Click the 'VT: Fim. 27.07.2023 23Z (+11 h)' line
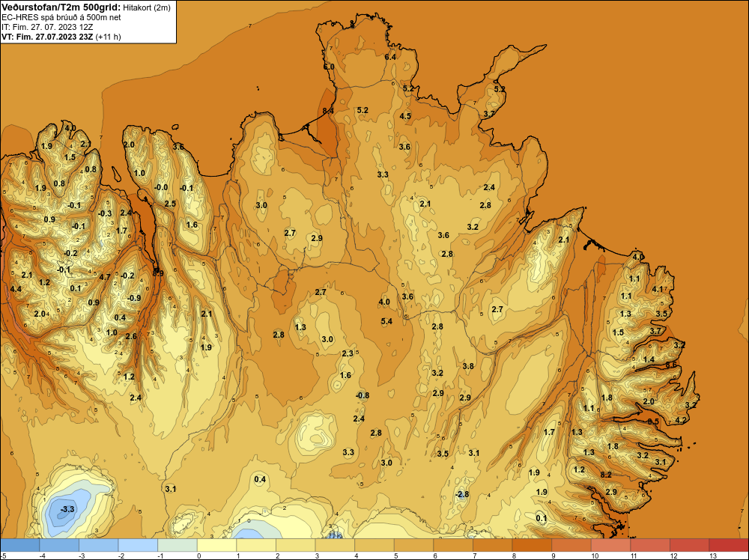The width and height of the screenshot is (749, 560). tap(61, 37)
